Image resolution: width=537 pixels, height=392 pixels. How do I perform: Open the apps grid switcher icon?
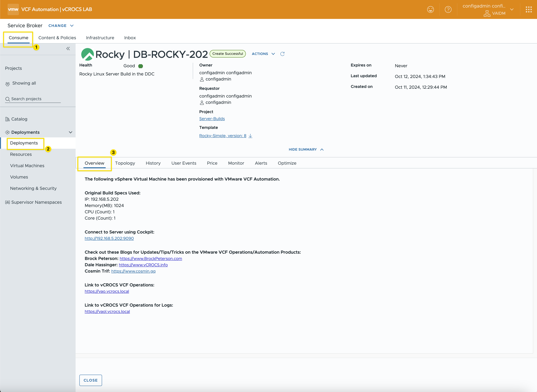pyautogui.click(x=528, y=9)
